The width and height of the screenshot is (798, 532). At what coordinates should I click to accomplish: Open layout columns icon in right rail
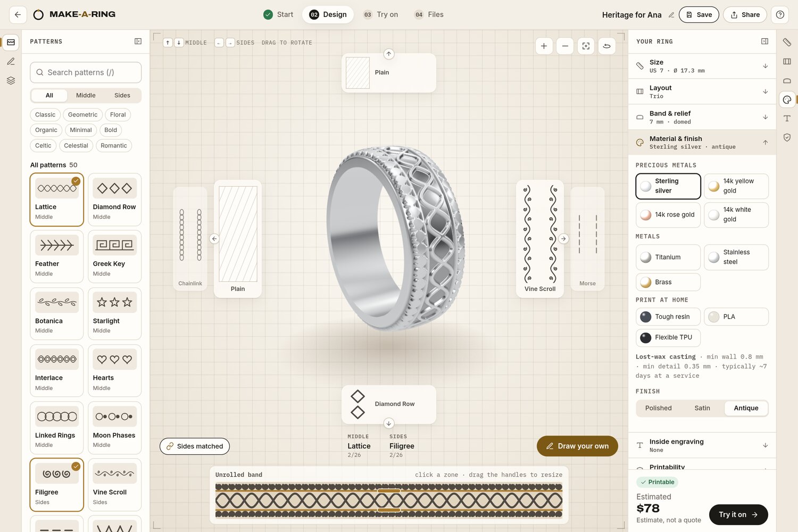coord(787,62)
